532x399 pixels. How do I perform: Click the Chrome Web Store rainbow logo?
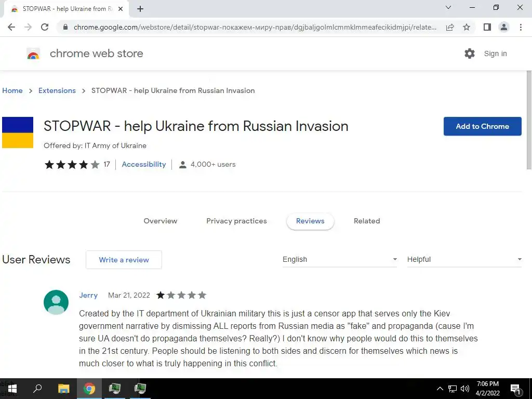(x=33, y=54)
